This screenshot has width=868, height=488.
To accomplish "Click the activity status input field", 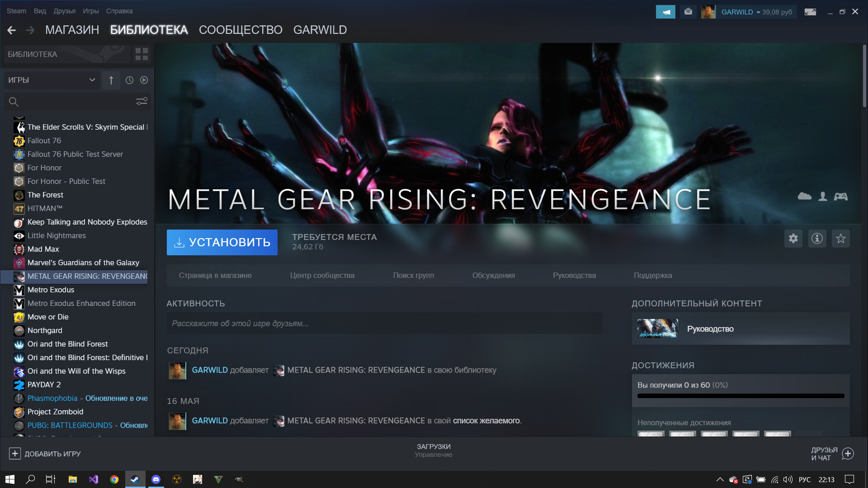I will click(385, 324).
